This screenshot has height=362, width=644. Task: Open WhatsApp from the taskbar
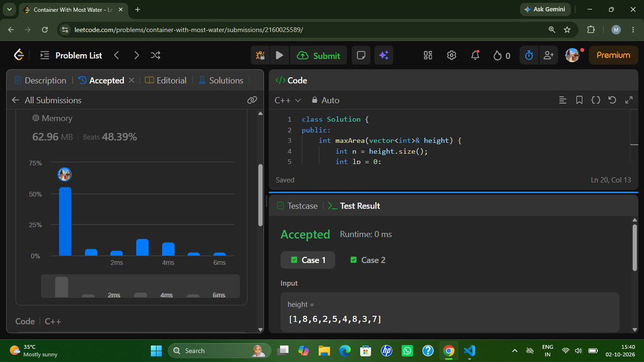click(x=407, y=351)
